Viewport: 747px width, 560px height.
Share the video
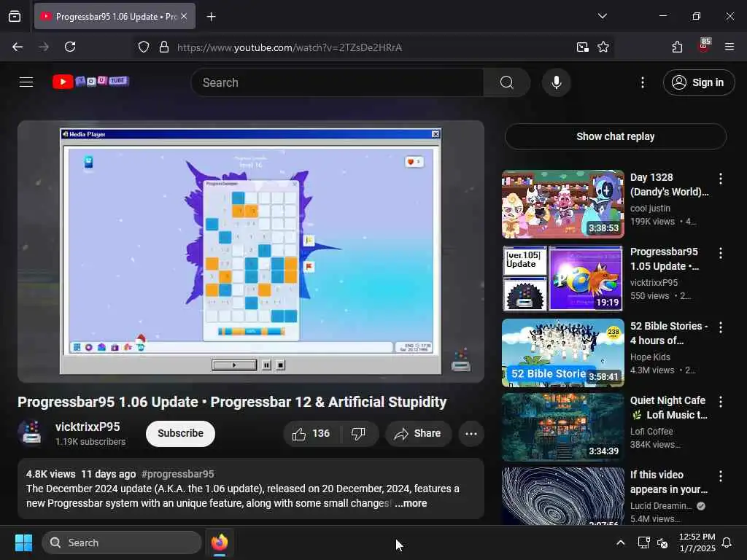[x=418, y=434]
